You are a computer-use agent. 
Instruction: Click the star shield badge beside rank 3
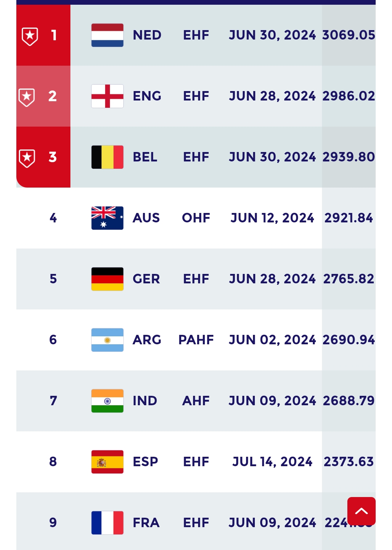[x=27, y=158]
